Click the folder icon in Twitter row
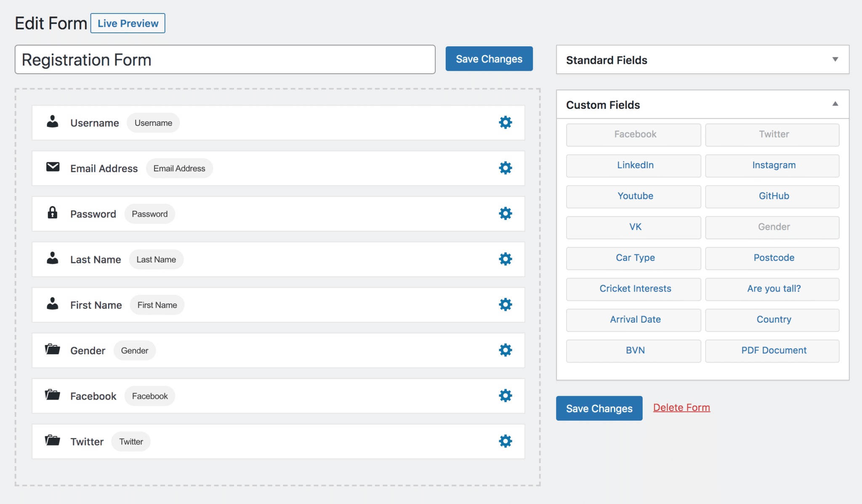Viewport: 862px width, 504px height. click(x=53, y=440)
